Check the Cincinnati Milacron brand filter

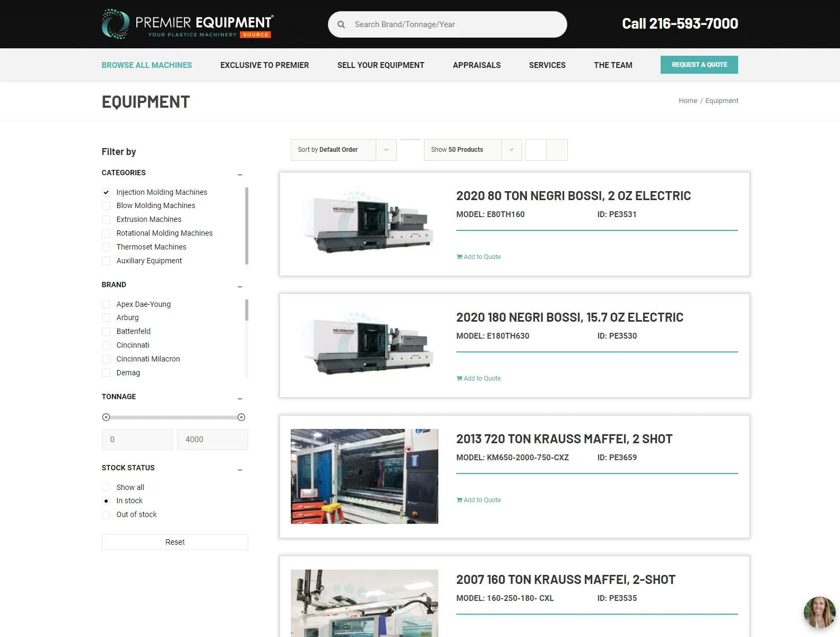click(106, 359)
